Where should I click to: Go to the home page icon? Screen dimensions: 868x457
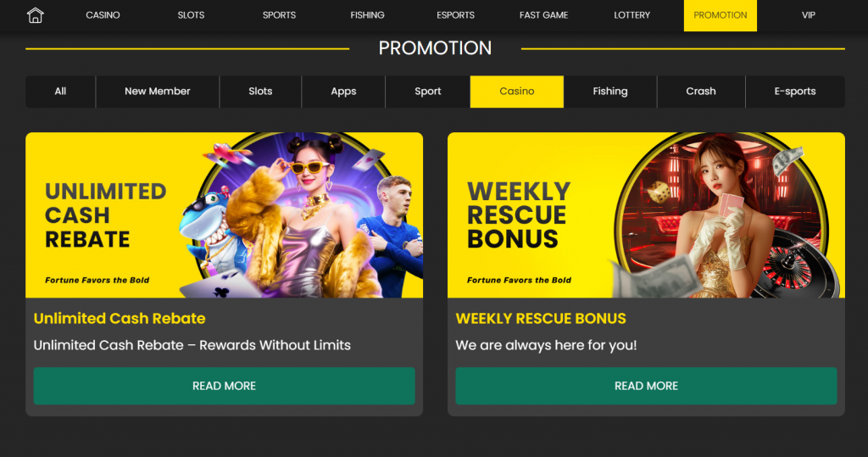(x=36, y=15)
